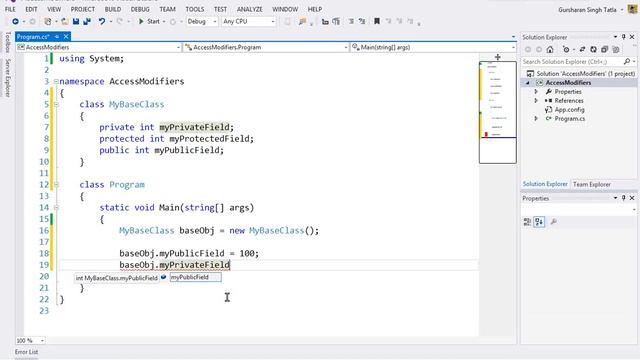Screen dimensions: 640x360
Task: Start debugging with the Start button
Action: pos(149,21)
